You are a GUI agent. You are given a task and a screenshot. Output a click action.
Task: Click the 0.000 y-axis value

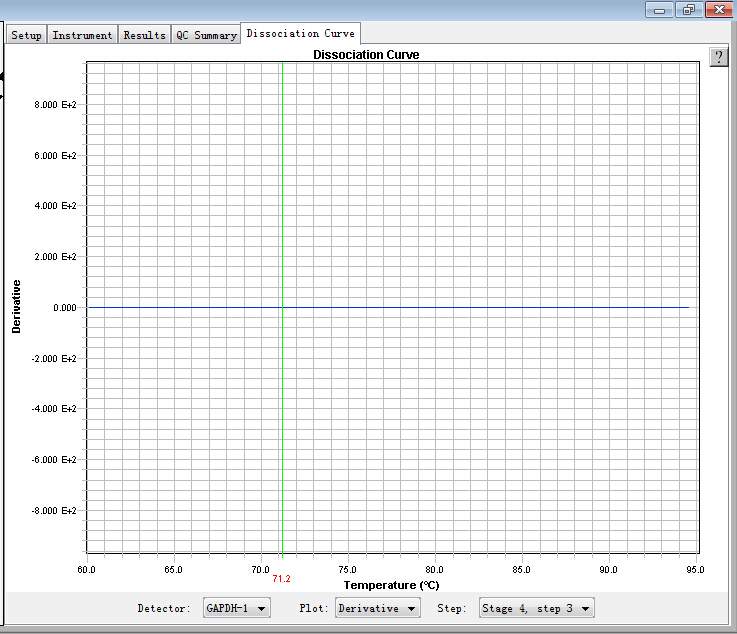[64, 307]
